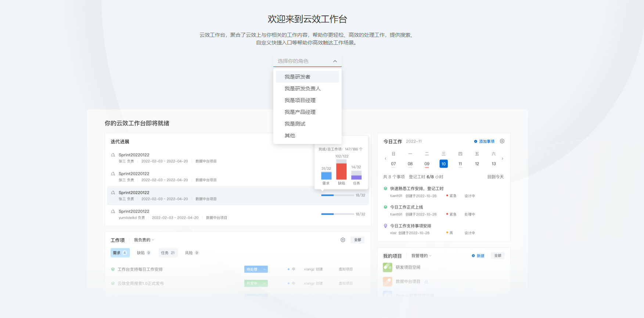The width and height of the screenshot is (644, 318).
Task: Switch to the 风险 9 tab
Action: pyautogui.click(x=192, y=253)
